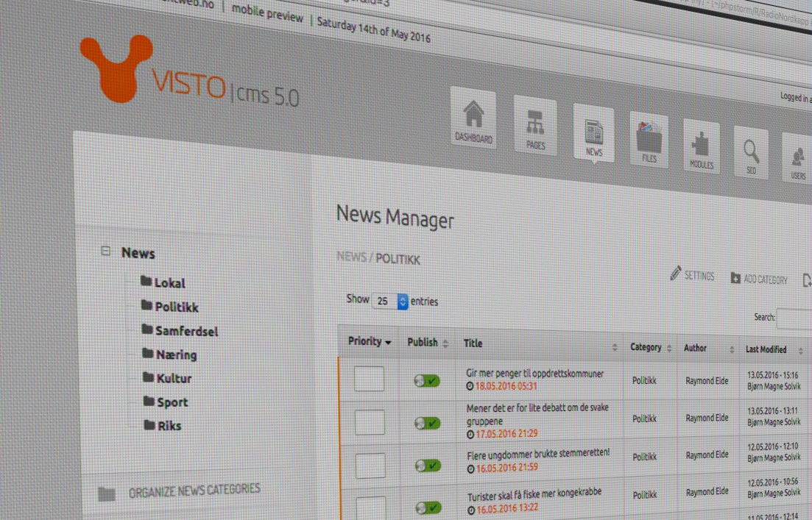Click clock icon beside 17.05.2016 21:29
The height and width of the screenshot is (520, 812).
[x=470, y=434]
